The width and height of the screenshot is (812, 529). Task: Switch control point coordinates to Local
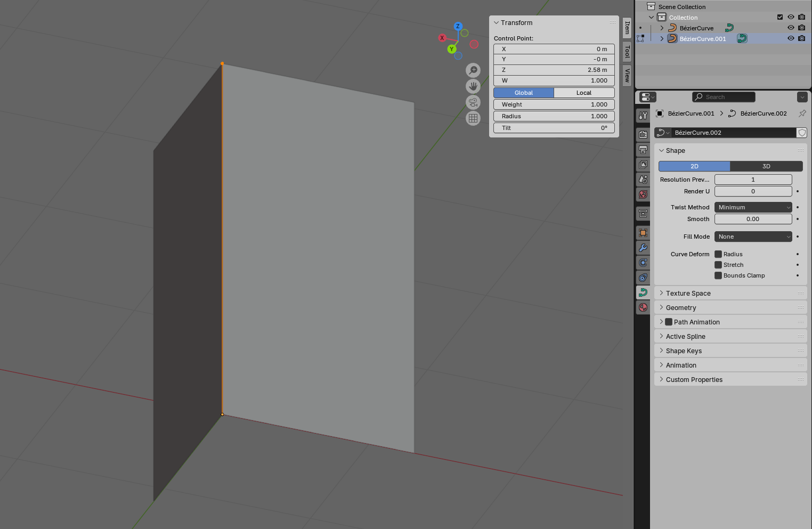(584, 93)
